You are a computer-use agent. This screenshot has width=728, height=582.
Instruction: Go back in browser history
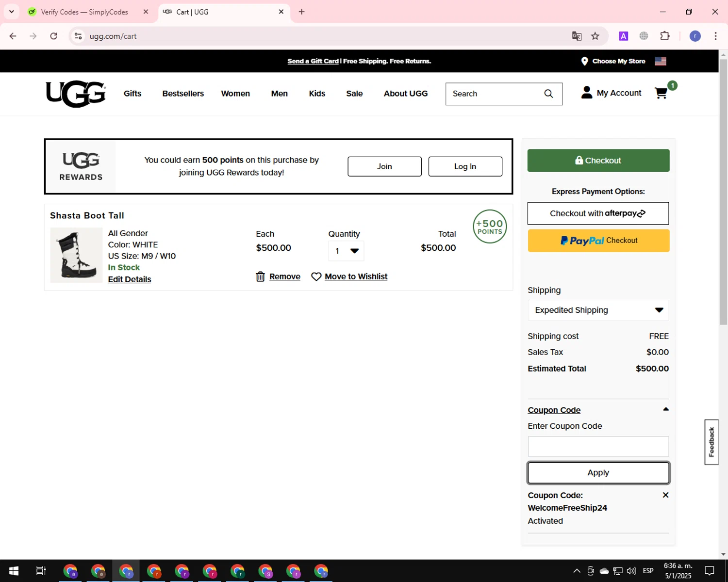click(x=13, y=36)
